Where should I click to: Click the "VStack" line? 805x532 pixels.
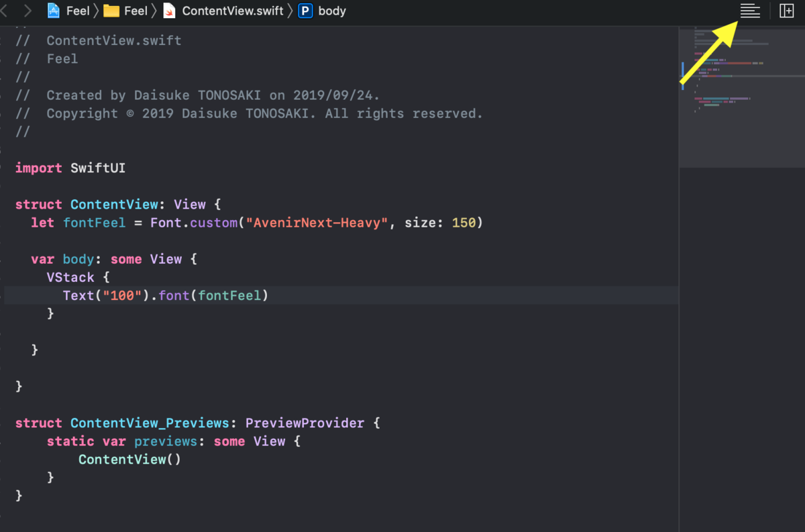click(x=78, y=276)
